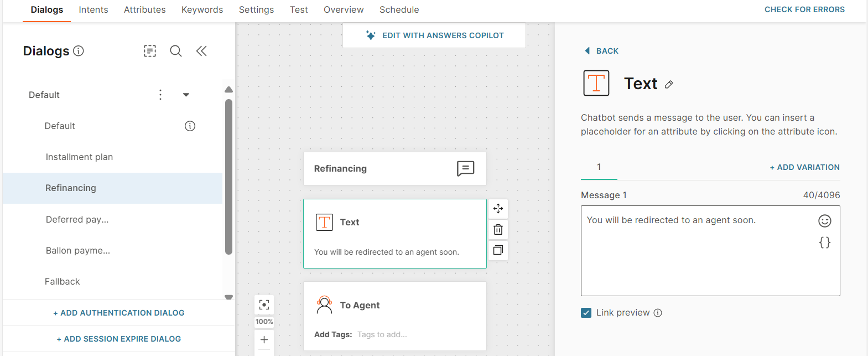The image size is (868, 356).
Task: Click the info icon next to Link preview
Action: (x=658, y=313)
